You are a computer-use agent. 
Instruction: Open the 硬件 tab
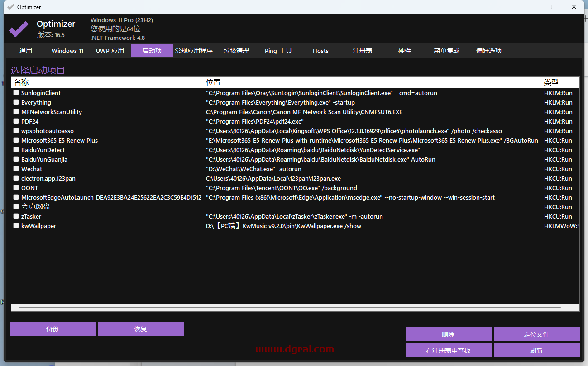[x=405, y=51]
